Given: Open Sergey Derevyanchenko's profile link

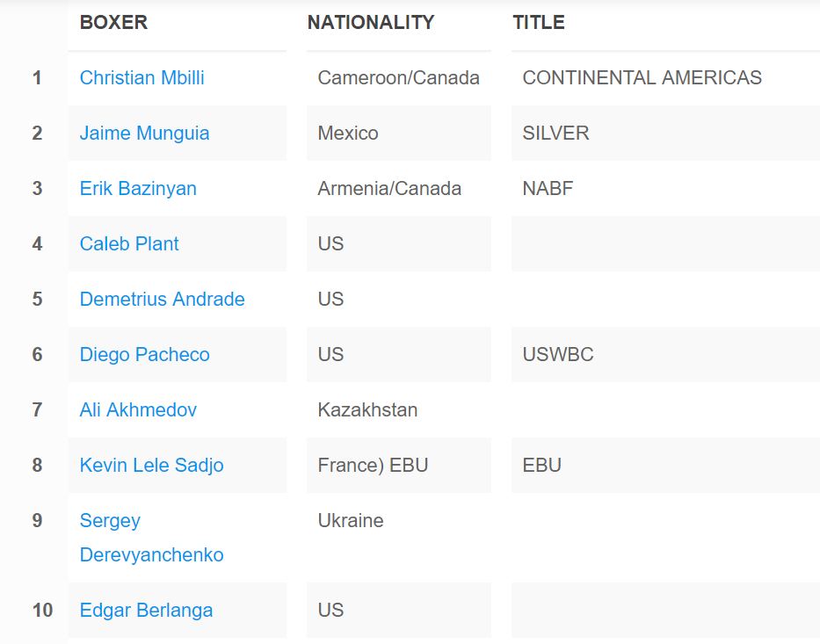Looking at the screenshot, I should pos(152,538).
